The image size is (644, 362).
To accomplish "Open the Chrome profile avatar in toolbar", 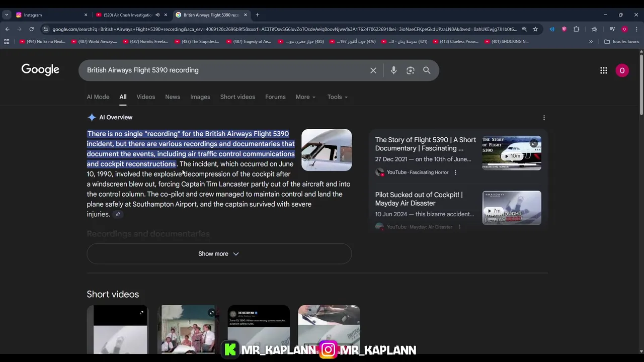I will point(624,29).
